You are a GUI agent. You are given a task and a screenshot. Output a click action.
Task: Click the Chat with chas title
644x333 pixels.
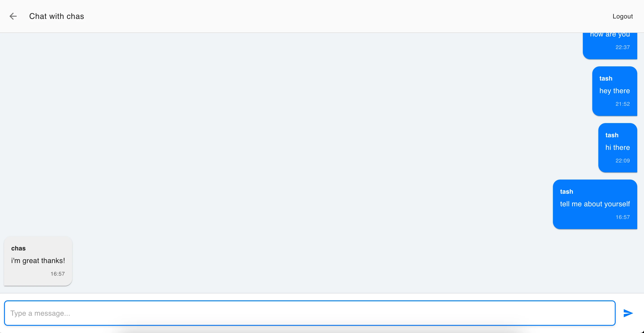pyautogui.click(x=56, y=16)
